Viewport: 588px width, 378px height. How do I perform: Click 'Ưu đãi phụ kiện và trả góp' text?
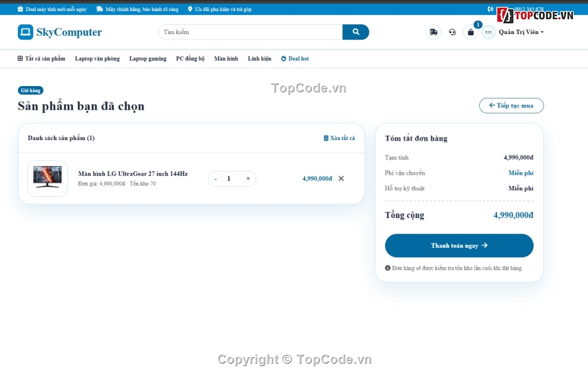point(223,9)
